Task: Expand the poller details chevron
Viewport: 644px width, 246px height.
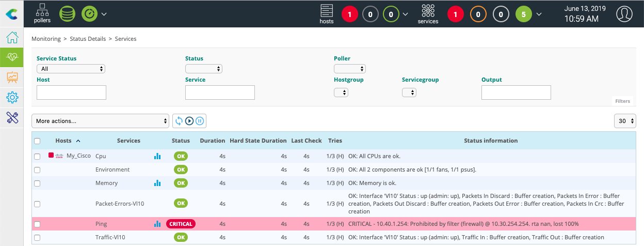Action: [104, 14]
